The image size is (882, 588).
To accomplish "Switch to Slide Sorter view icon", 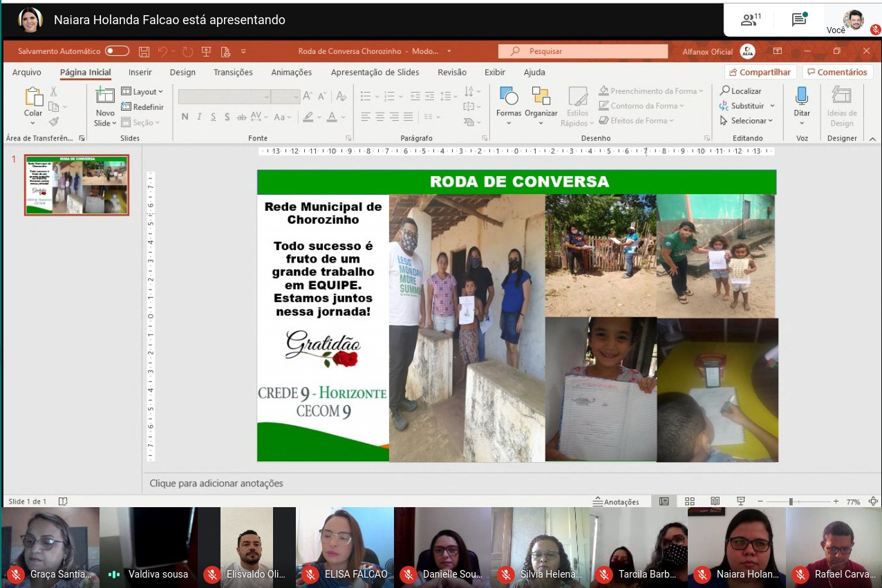I will [x=689, y=502].
